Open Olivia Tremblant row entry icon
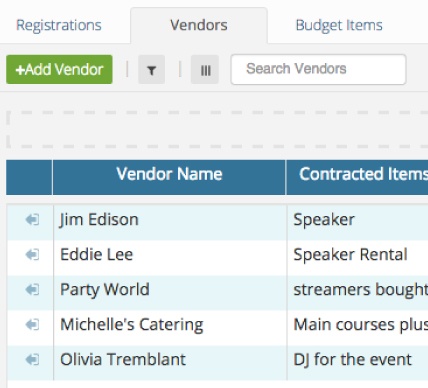 point(32,359)
